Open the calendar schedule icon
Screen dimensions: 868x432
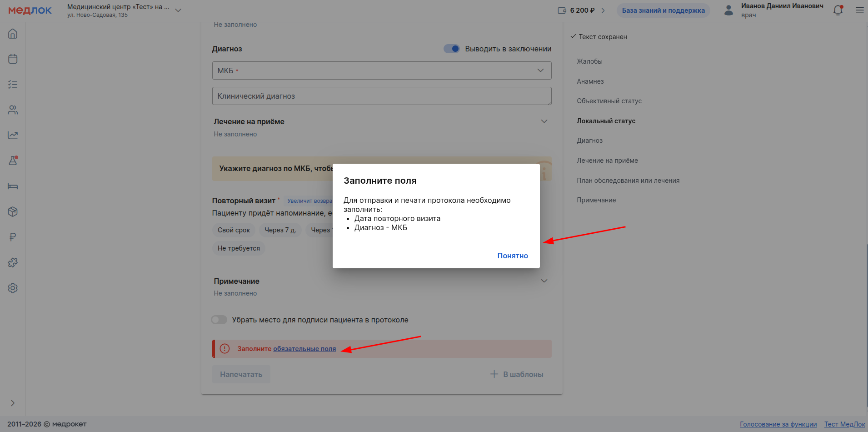click(x=13, y=59)
